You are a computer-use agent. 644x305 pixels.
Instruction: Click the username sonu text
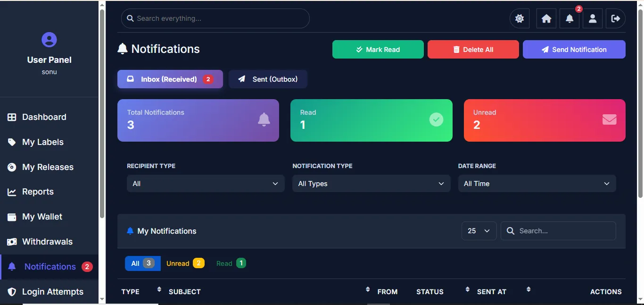pos(49,72)
